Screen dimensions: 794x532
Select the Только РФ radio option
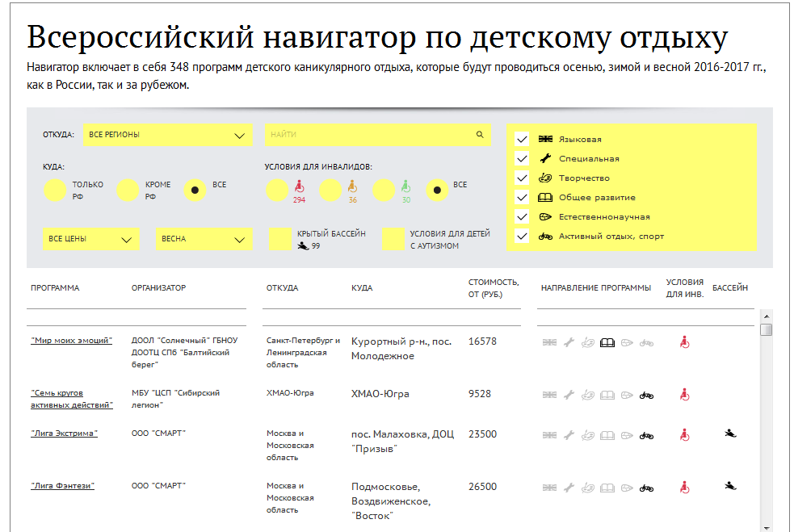click(x=55, y=191)
